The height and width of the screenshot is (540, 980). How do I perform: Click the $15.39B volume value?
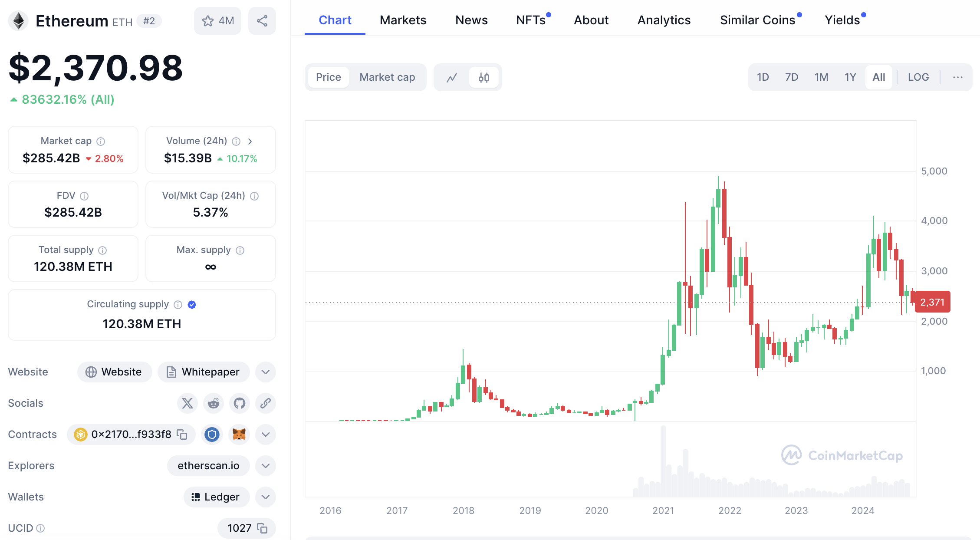187,158
